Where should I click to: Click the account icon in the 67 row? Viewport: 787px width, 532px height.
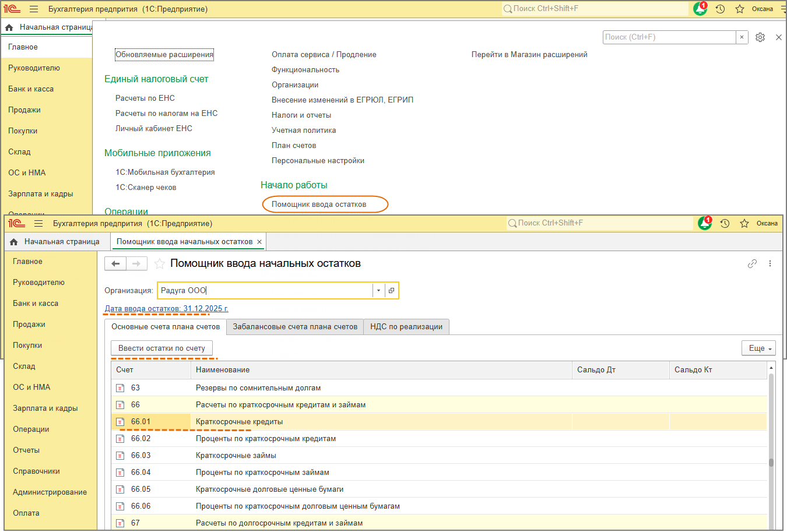[120, 523]
